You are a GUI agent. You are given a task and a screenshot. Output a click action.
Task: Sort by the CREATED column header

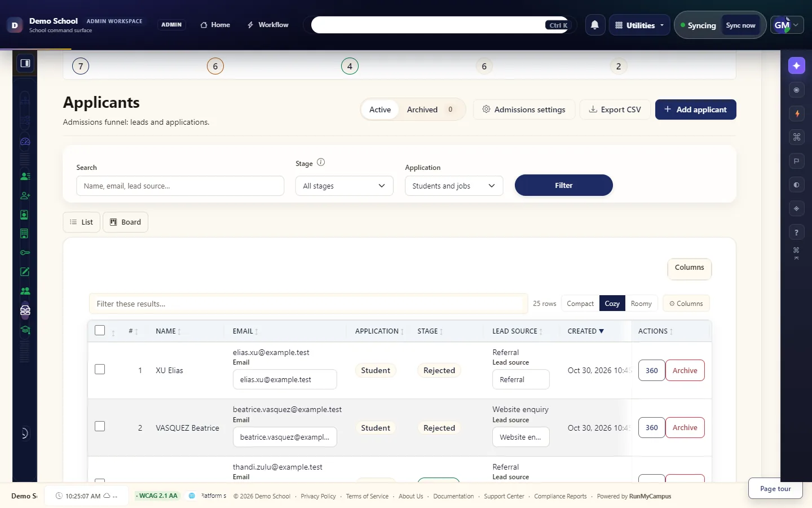click(x=585, y=331)
